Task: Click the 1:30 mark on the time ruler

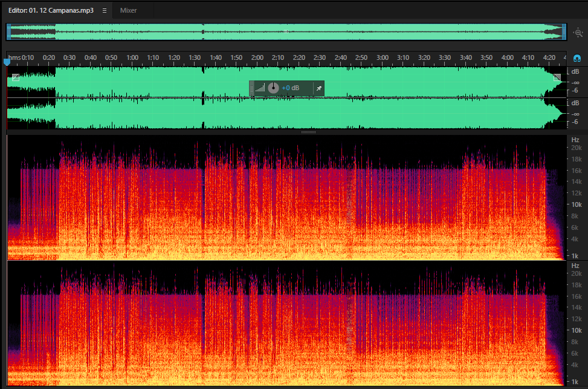Action: point(195,58)
